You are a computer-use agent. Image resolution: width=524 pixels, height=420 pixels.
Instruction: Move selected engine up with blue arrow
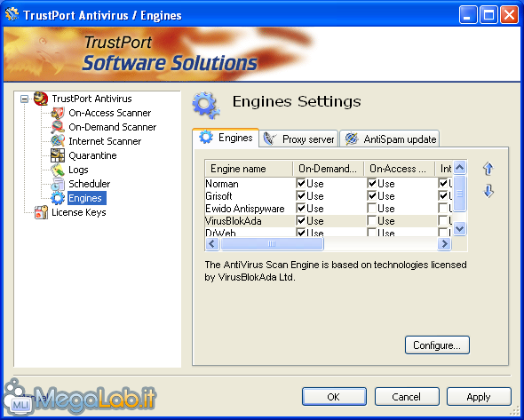(488, 169)
